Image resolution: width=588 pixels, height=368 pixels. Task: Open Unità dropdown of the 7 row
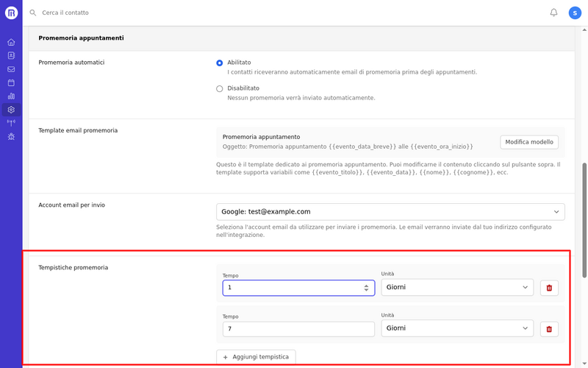click(457, 328)
